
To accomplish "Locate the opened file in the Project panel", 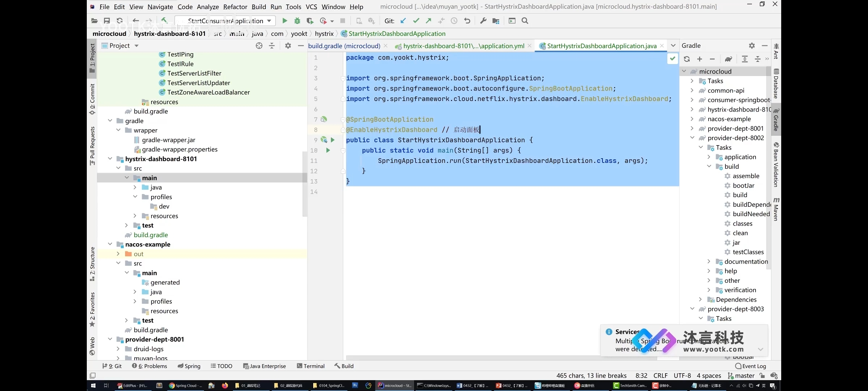I will pos(259,46).
